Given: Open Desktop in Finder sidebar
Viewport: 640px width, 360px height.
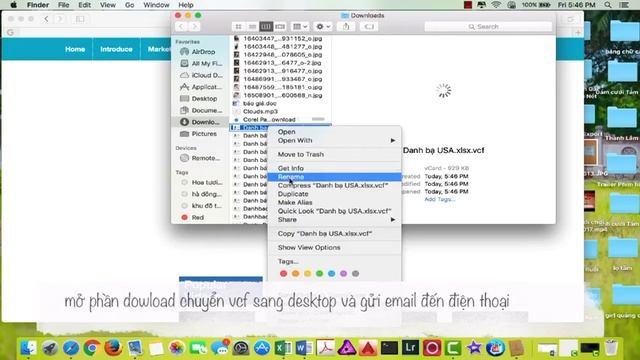Looking at the screenshot, I should click(199, 99).
